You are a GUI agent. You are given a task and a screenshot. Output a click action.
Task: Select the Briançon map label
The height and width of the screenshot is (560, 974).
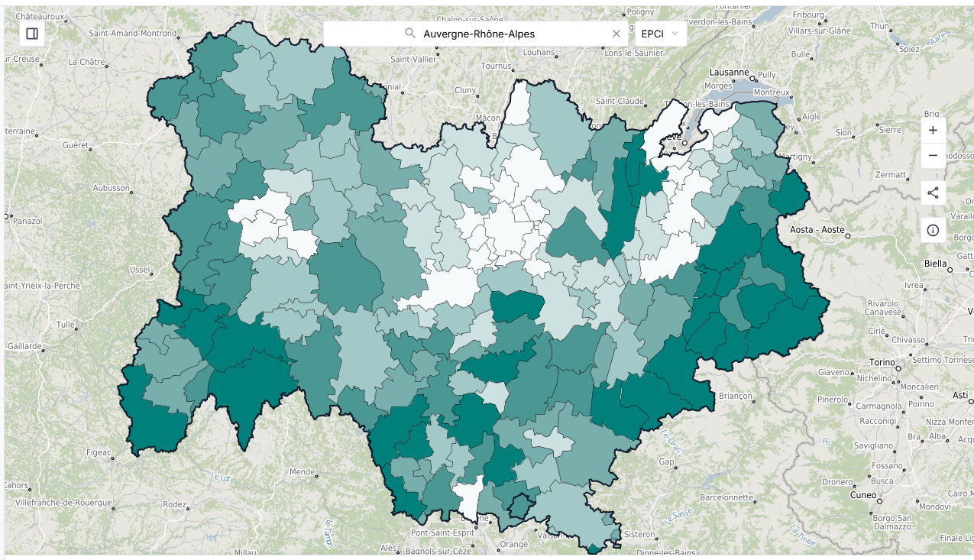click(735, 396)
